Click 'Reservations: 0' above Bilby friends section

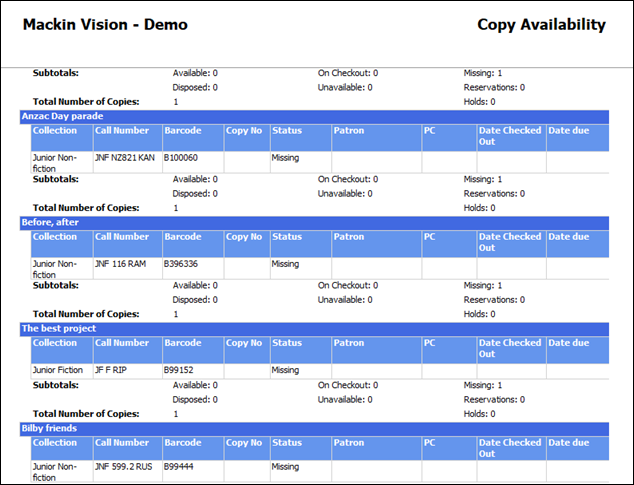(494, 400)
